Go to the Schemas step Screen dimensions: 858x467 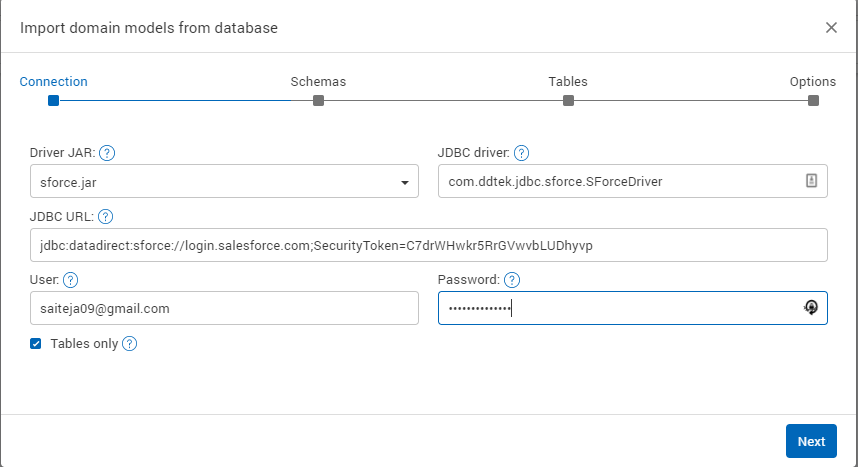click(318, 100)
